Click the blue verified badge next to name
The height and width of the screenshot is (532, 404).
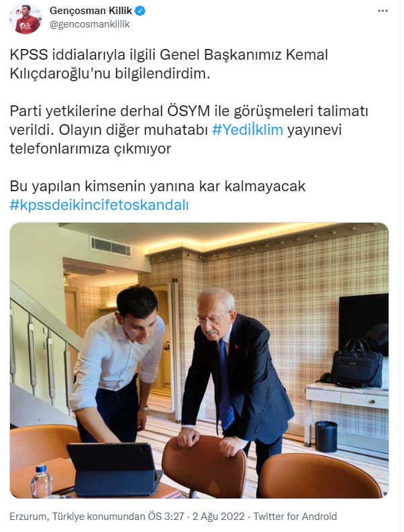coord(140,11)
